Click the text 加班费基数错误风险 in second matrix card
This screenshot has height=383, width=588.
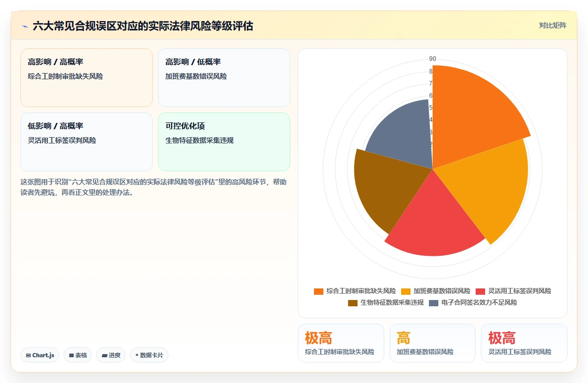[196, 77]
